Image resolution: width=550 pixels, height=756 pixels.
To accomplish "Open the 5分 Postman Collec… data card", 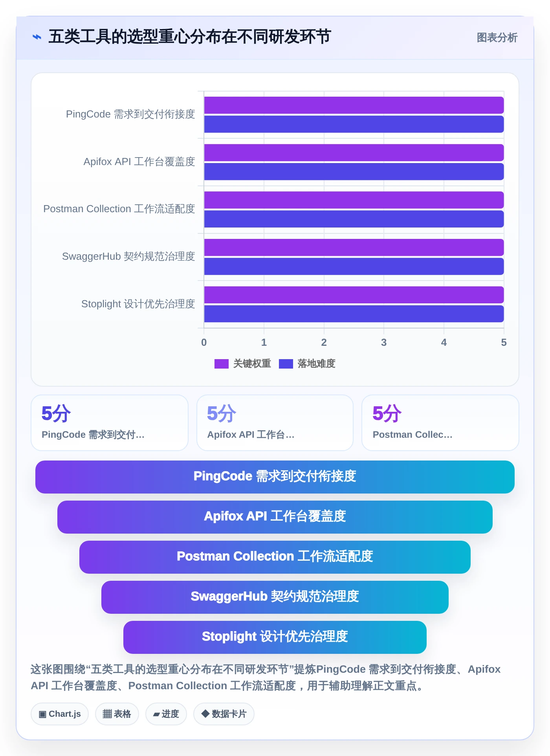I will tap(440, 423).
